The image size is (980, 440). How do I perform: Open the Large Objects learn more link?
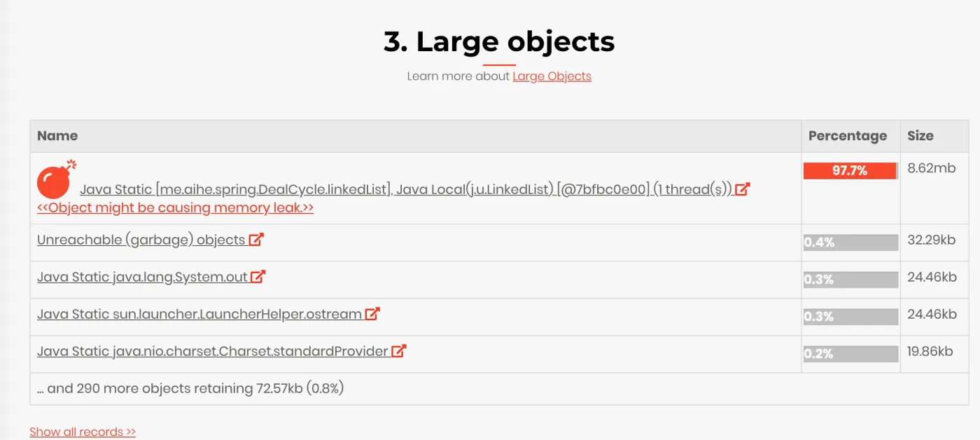[x=552, y=76]
